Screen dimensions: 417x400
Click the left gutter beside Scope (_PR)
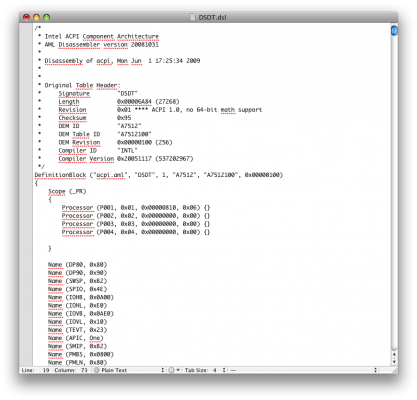tap(26, 191)
